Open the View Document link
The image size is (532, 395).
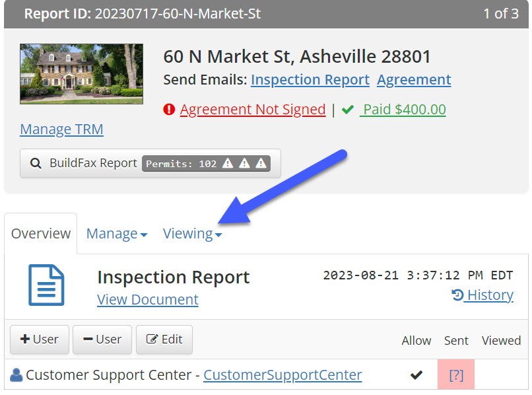pos(148,299)
